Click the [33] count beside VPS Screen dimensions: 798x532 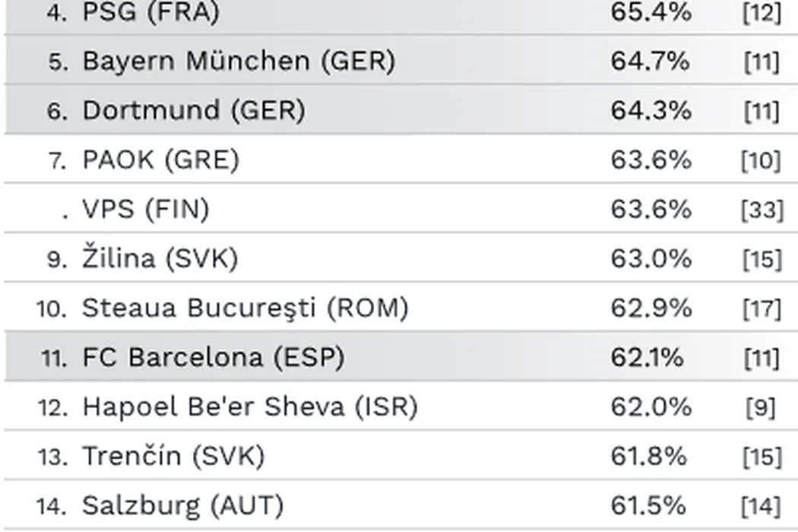coord(762,210)
